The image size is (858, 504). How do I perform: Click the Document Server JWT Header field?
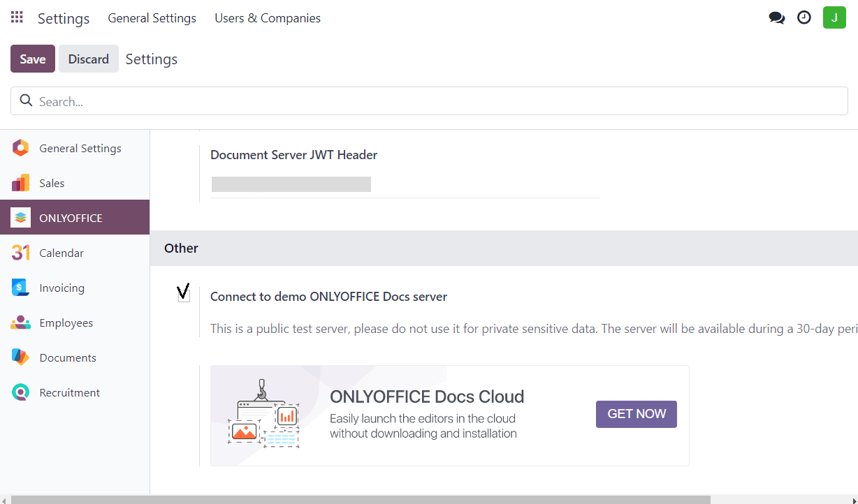(x=404, y=184)
